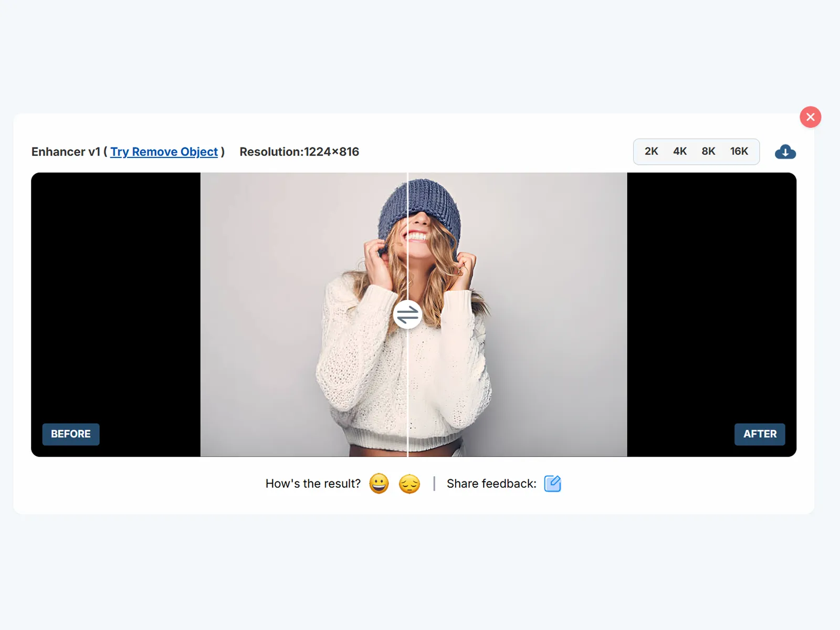Viewport: 840px width, 630px height.
Task: Click the happy face emoji rating
Action: 379,484
